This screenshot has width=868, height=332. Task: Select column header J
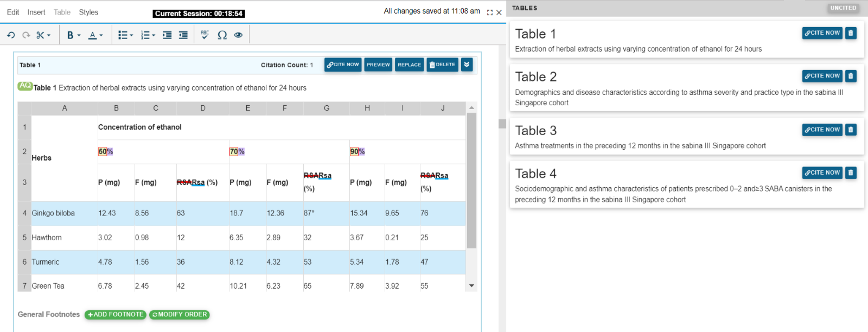tap(443, 108)
